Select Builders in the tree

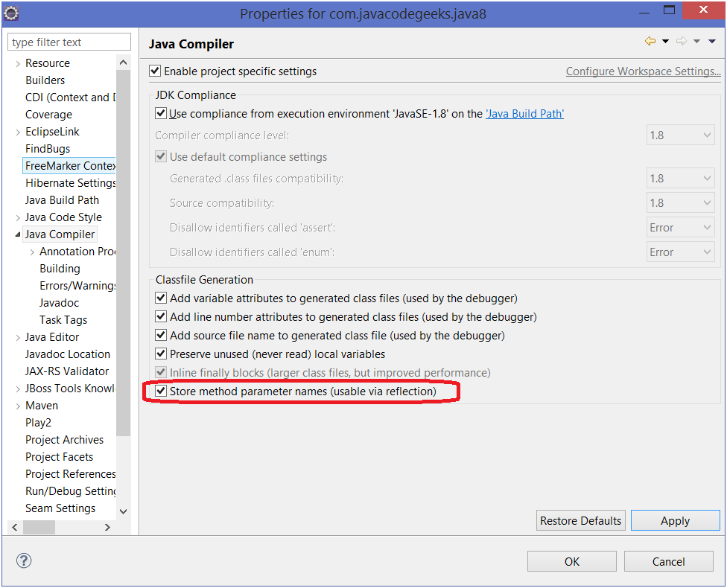(45, 80)
